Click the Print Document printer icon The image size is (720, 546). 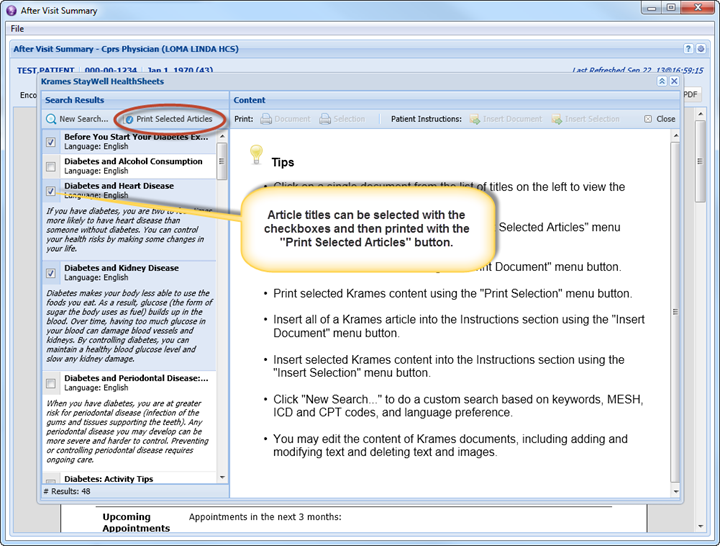click(266, 119)
